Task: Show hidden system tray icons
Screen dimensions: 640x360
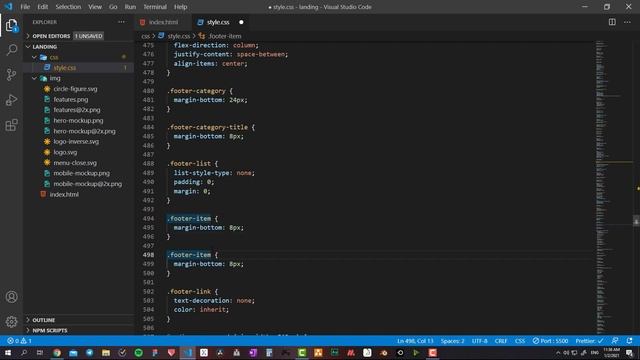Action: click(x=558, y=353)
